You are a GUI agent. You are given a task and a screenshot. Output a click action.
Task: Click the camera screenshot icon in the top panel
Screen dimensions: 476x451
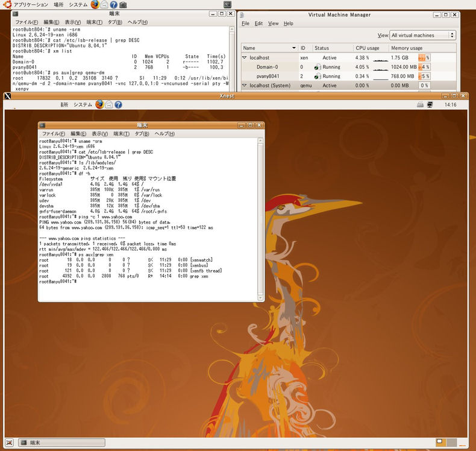click(x=123, y=5)
